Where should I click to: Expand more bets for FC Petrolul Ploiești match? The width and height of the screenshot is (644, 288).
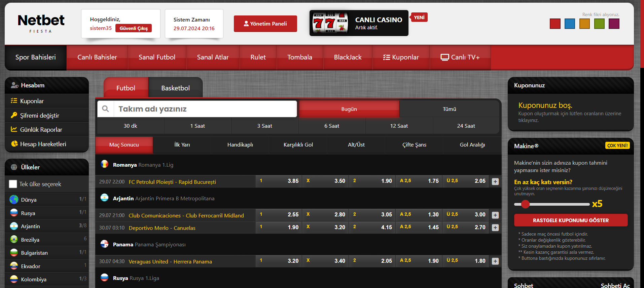[x=495, y=181]
